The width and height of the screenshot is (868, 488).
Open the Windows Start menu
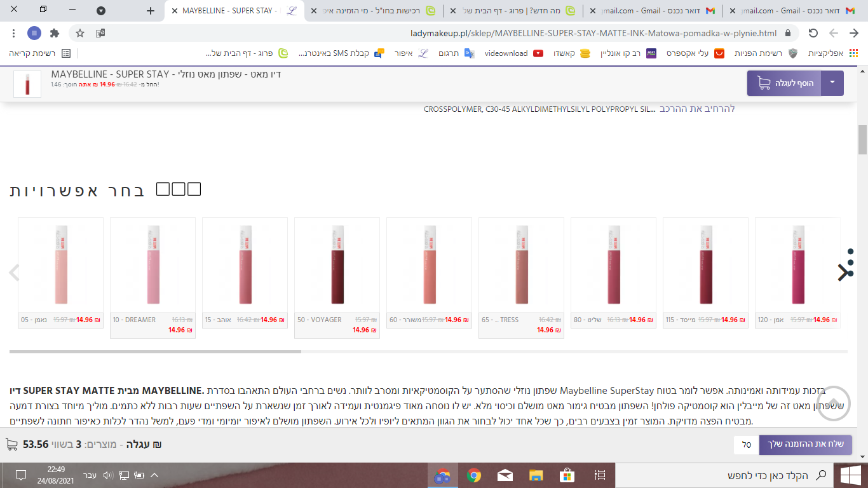(850, 475)
